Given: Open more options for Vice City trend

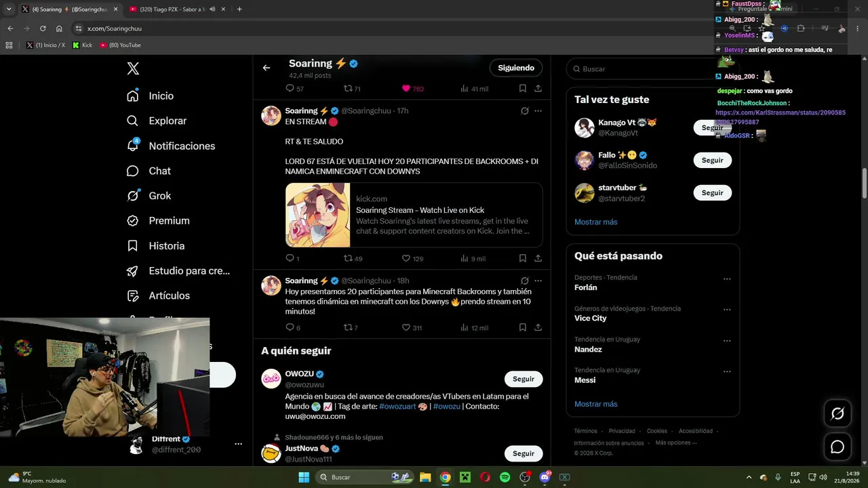Looking at the screenshot, I should pyautogui.click(x=727, y=310).
